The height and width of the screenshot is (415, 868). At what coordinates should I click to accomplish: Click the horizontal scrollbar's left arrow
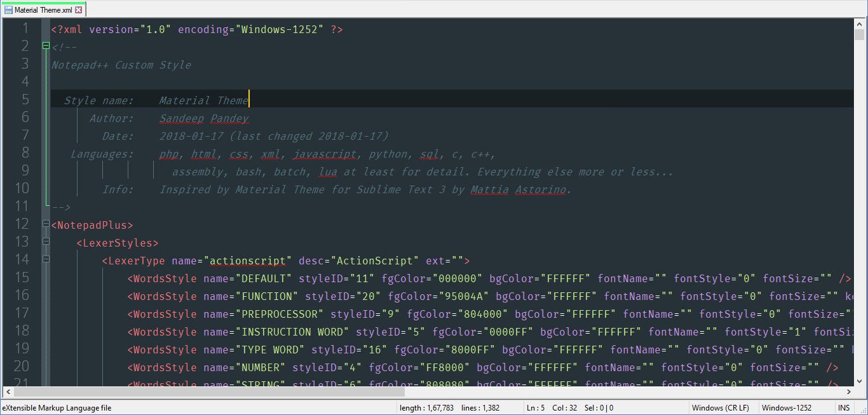point(10,392)
